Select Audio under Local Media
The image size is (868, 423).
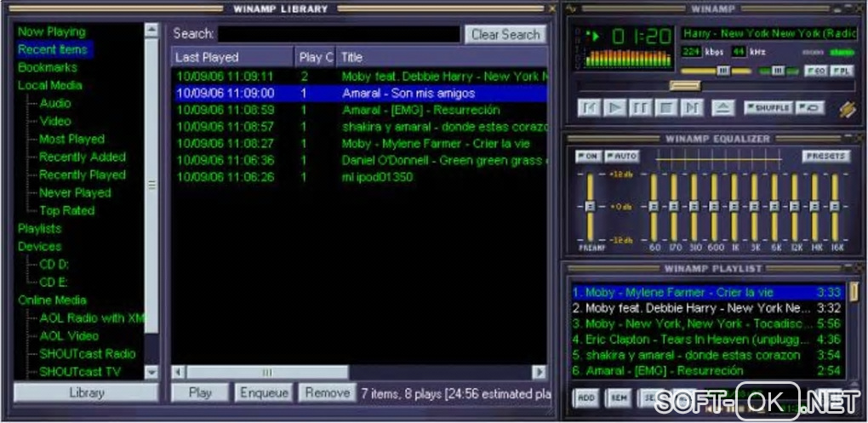click(54, 103)
